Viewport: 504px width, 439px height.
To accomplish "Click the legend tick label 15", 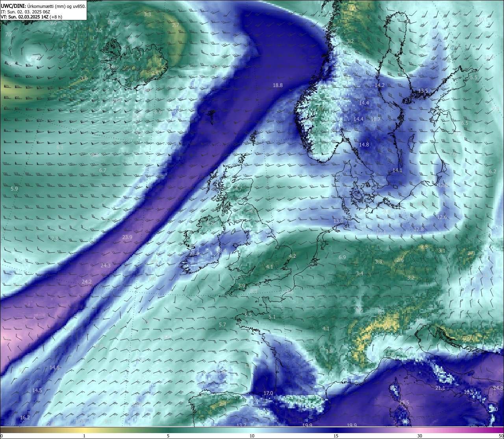I will click(x=336, y=436).
